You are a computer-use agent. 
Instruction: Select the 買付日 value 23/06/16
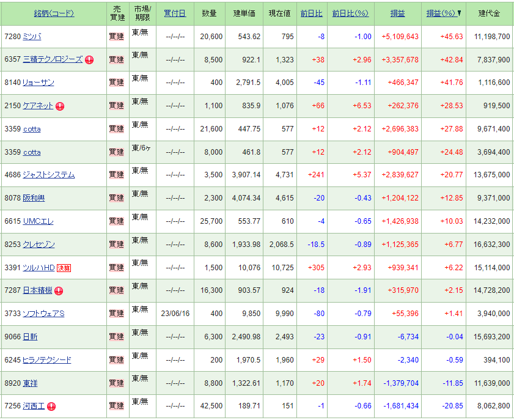click(175, 314)
